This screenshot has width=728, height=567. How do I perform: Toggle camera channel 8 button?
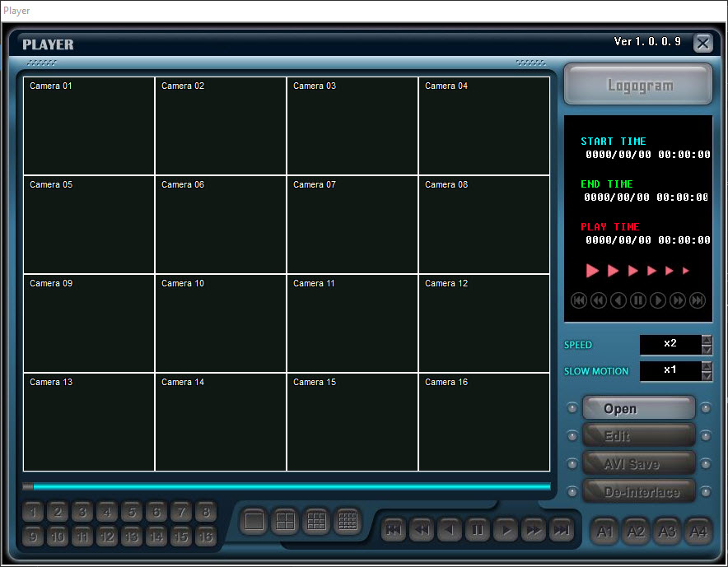click(205, 513)
